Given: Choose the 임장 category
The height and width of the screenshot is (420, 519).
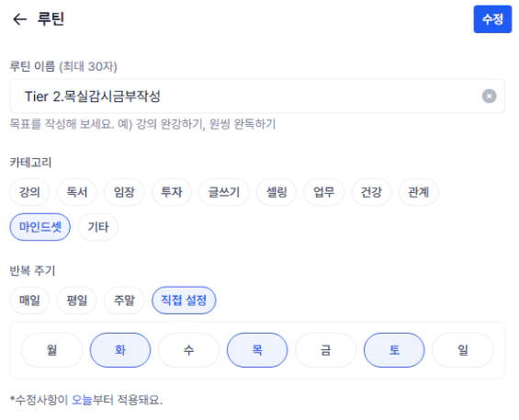Looking at the screenshot, I should [x=124, y=192].
